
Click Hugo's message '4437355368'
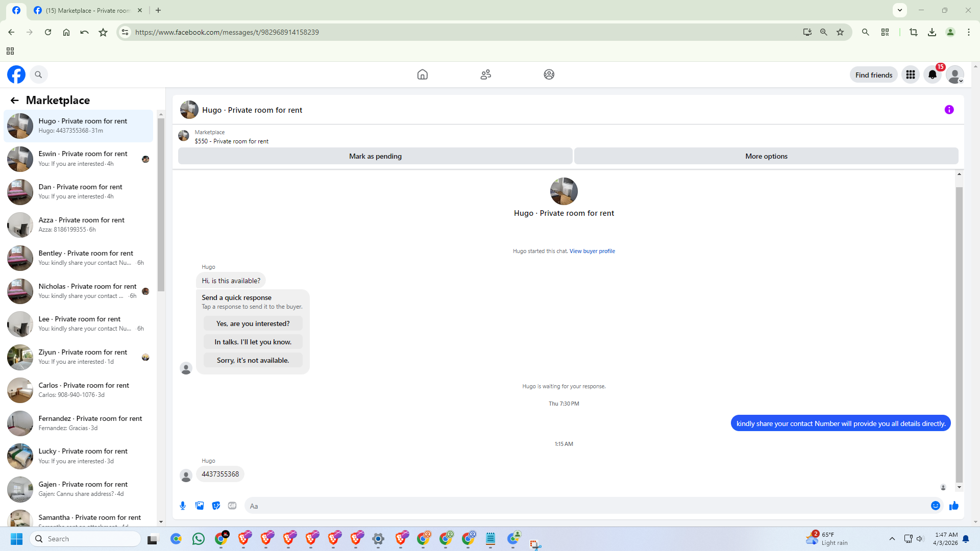coord(220,474)
